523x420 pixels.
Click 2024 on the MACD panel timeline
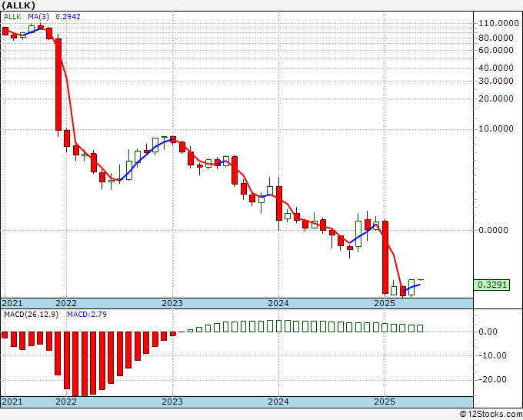(278, 402)
